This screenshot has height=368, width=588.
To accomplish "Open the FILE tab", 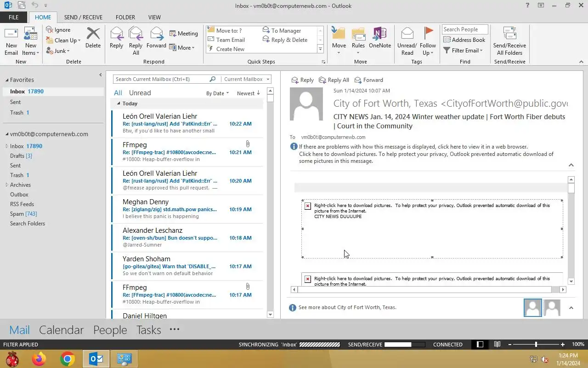I will coord(14,17).
